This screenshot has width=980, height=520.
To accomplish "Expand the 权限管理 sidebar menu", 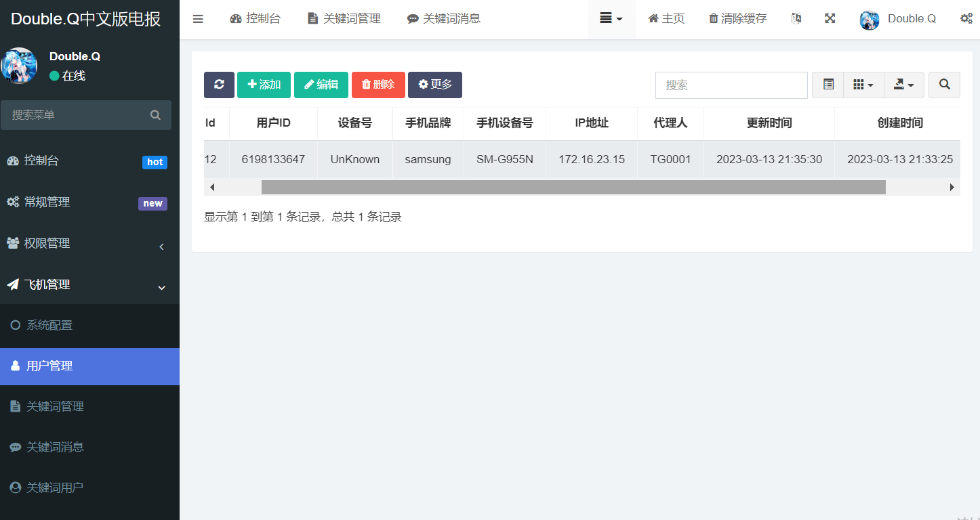I will (x=89, y=244).
